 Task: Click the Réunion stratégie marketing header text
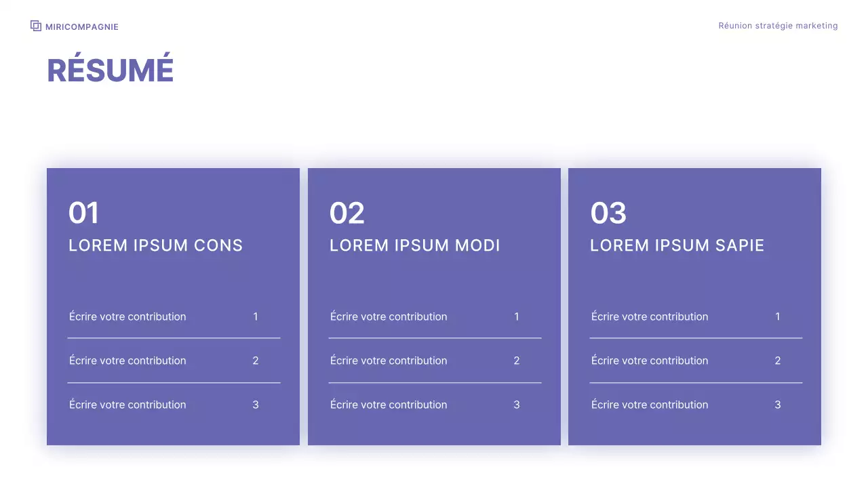click(x=778, y=26)
